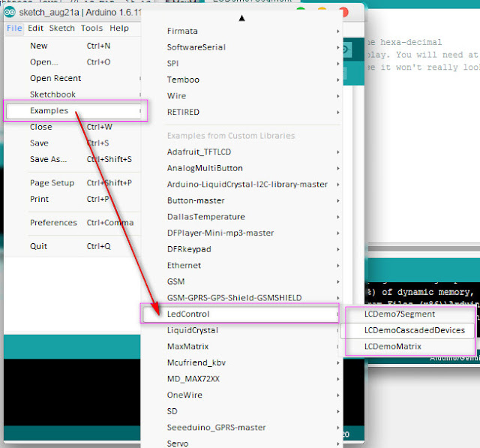Open the Sketch menu
This screenshot has height=448, width=480.
pyautogui.click(x=61, y=29)
